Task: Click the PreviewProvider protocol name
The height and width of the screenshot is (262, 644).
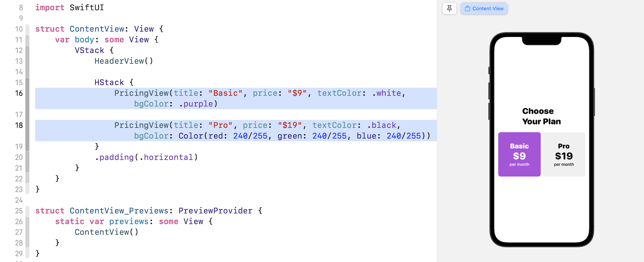Action: point(215,211)
